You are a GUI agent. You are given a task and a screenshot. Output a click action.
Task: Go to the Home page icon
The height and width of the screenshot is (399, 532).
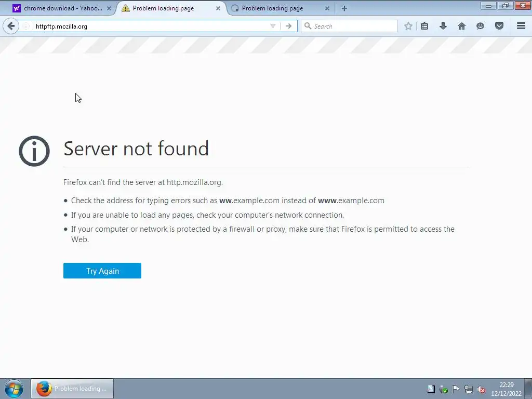[x=462, y=26]
